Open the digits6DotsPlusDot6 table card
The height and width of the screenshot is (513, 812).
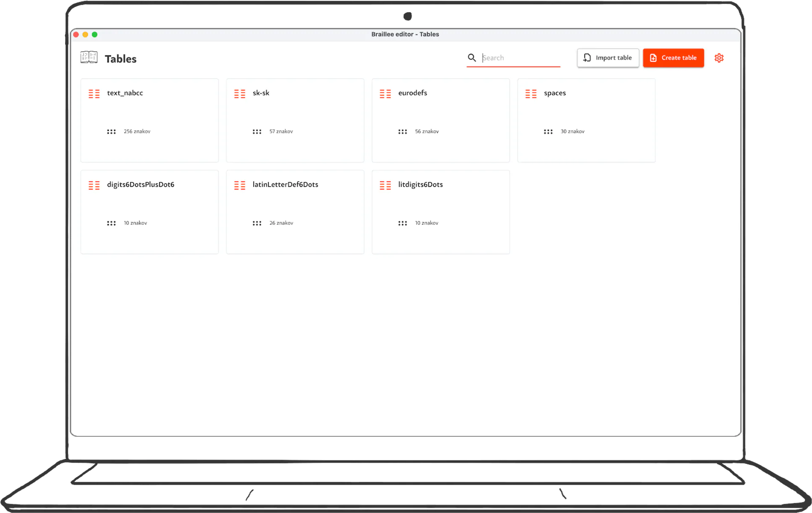149,212
